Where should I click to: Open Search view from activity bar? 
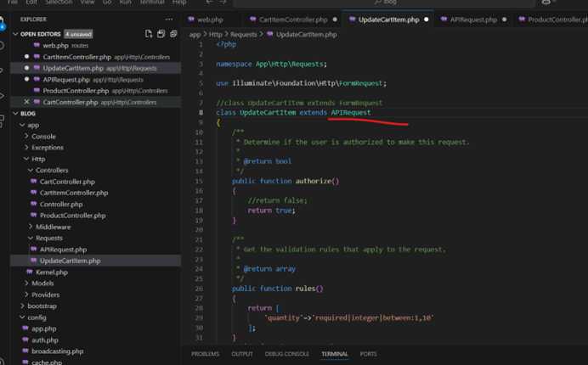2,46
